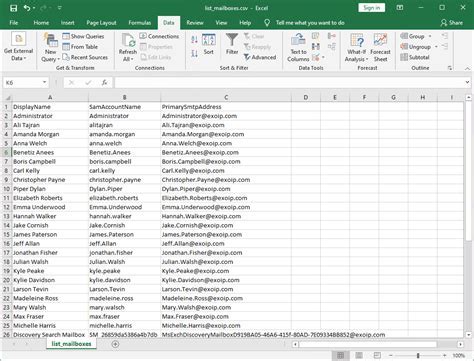Expand the formula bar

[x=467, y=82]
